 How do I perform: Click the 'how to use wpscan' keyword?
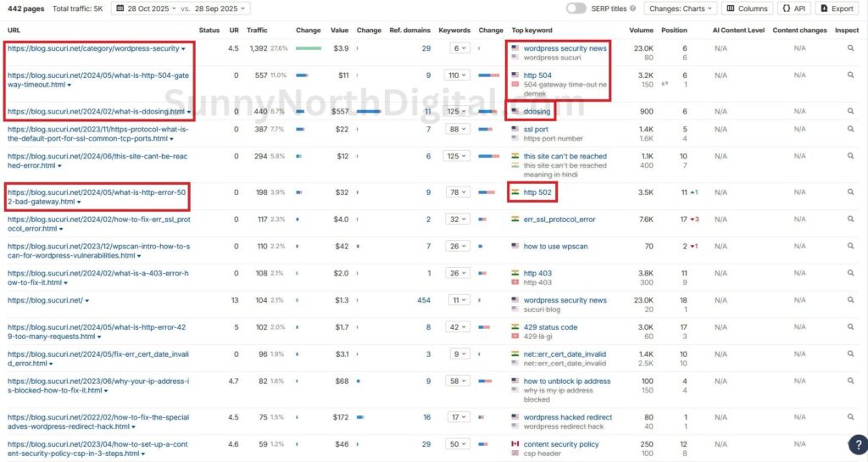point(556,246)
